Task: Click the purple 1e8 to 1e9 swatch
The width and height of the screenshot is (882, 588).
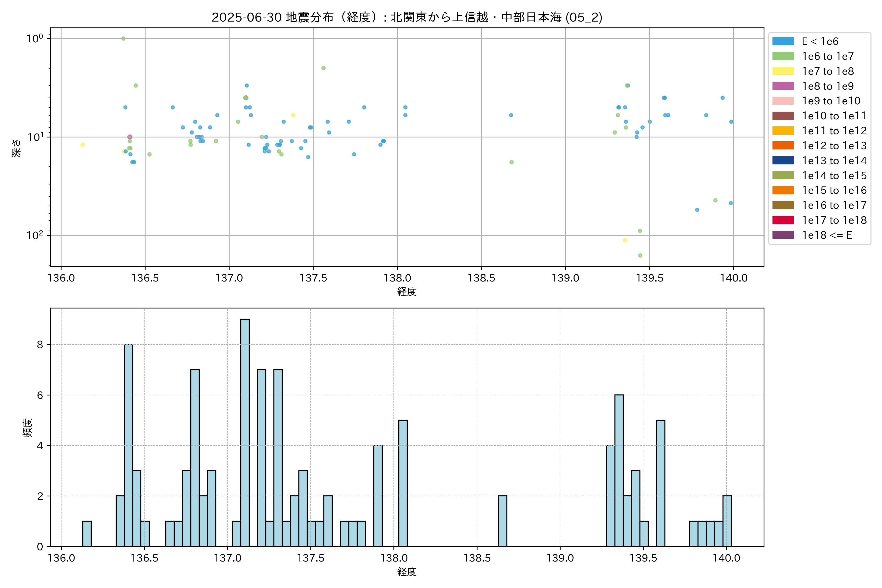Action: [783, 86]
